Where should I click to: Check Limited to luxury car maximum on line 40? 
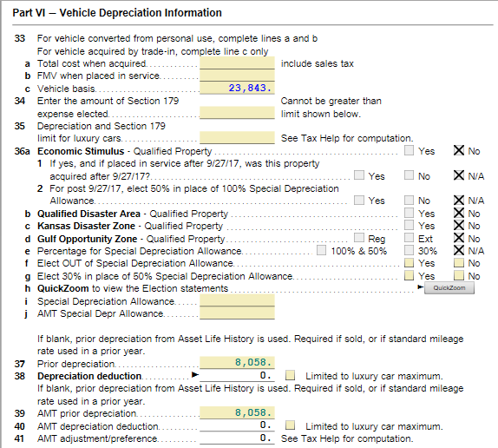pos(290,425)
